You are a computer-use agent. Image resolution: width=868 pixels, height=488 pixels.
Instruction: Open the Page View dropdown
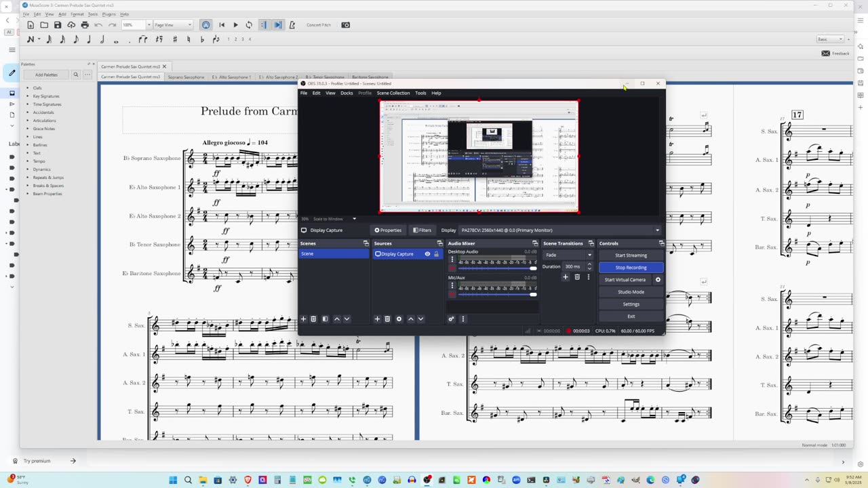tap(173, 25)
